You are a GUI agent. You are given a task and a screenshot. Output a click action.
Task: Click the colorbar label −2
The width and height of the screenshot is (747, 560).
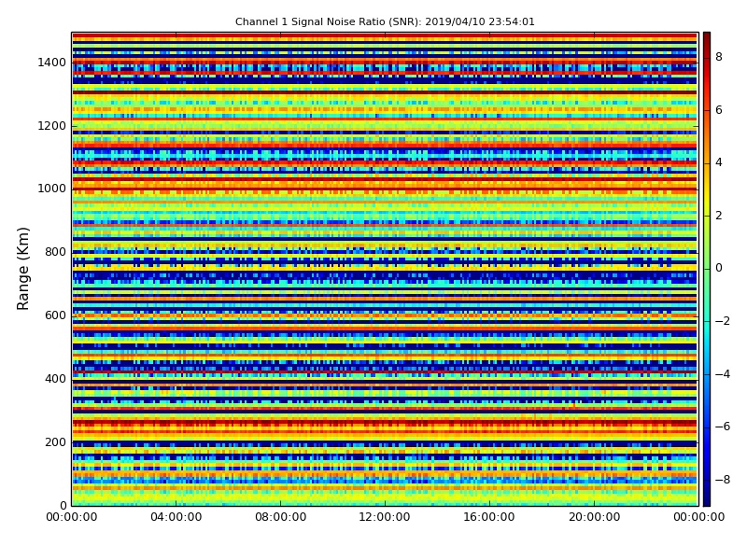[723, 321]
